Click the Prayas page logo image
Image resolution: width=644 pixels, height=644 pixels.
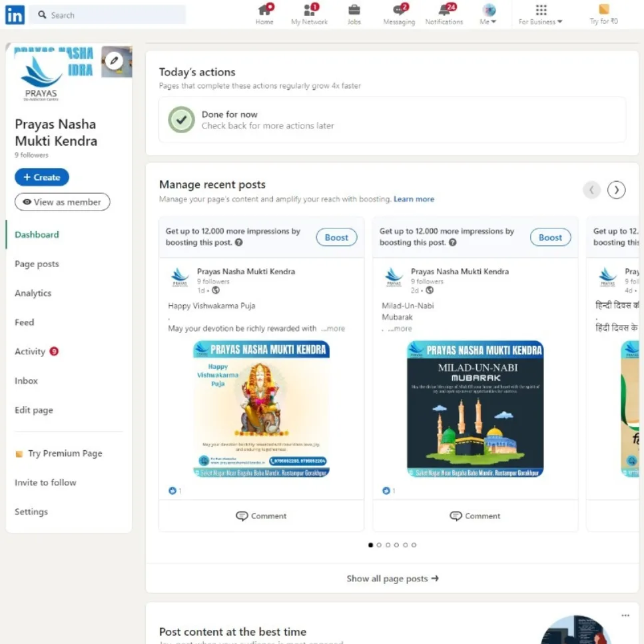pos(40,78)
